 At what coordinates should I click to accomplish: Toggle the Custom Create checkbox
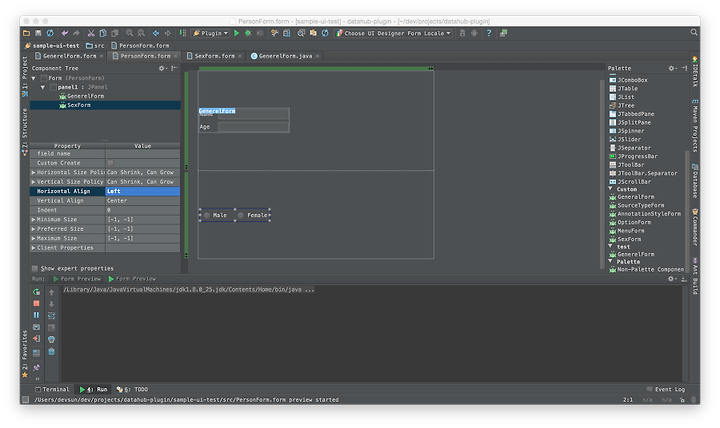click(x=110, y=163)
